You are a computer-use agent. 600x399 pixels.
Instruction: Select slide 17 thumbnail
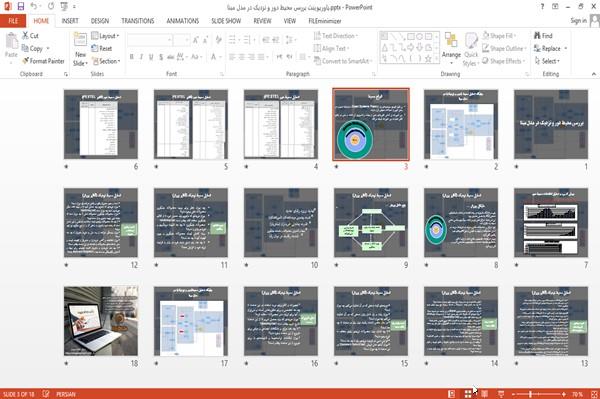(191, 321)
